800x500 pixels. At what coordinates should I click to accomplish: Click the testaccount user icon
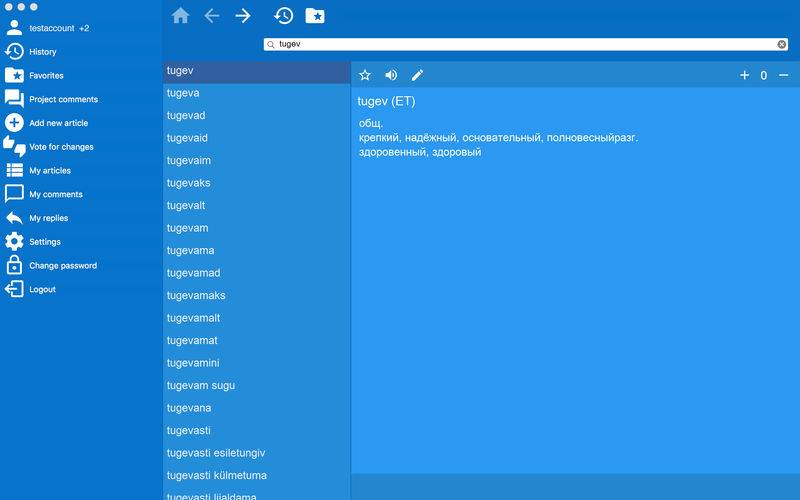14,28
